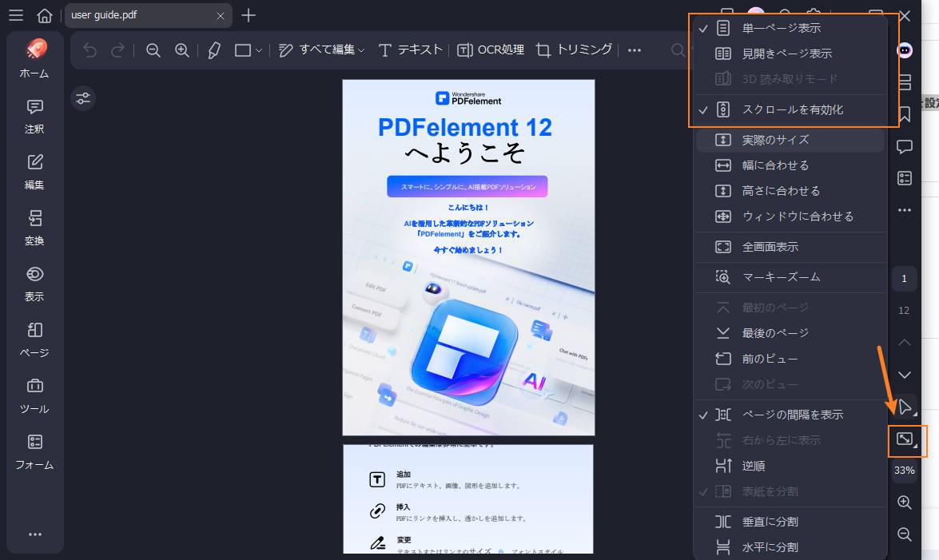The height and width of the screenshot is (560, 939).
Task: Open the 変換 conversion section
Action: (34, 228)
